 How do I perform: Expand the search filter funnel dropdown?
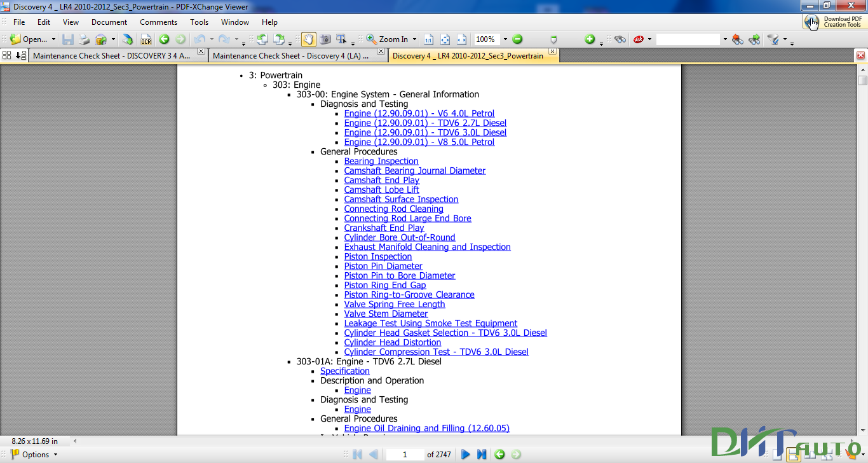(785, 39)
